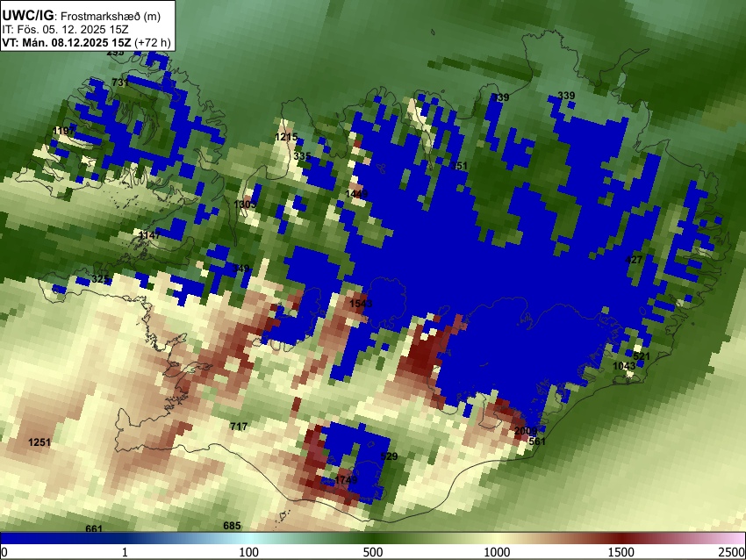Click the 'UWC/IG: Frostmarkshæð (m)' title text
Image resolution: width=746 pixels, height=560 pixels.
(82, 15)
